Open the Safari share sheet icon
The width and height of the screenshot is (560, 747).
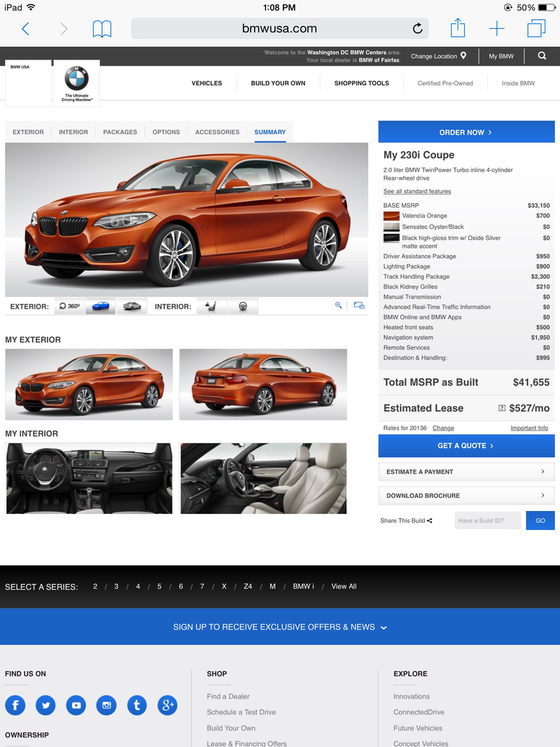(458, 27)
